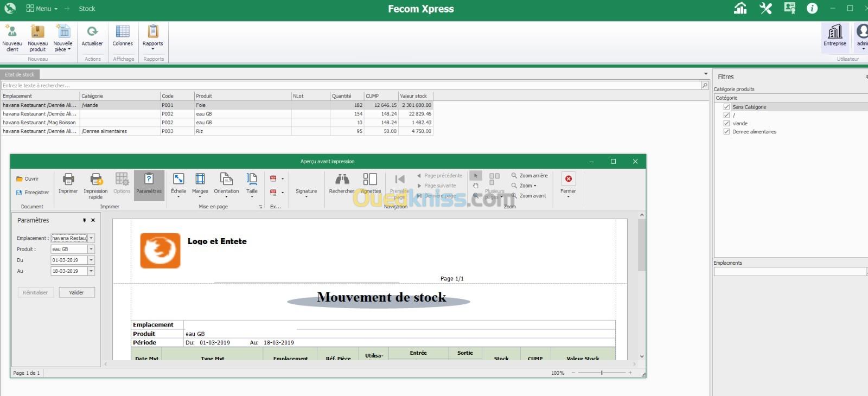Open the Menu dropdown in title bar
Image resolution: width=868 pixels, height=396 pixels.
(42, 9)
